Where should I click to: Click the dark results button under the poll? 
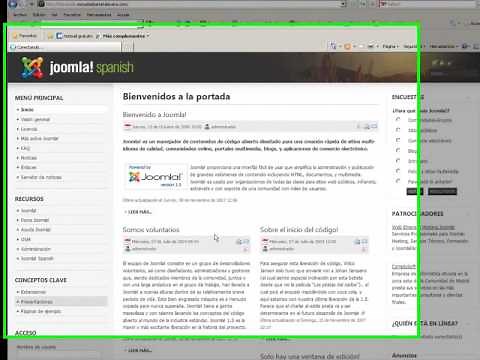(x=442, y=191)
